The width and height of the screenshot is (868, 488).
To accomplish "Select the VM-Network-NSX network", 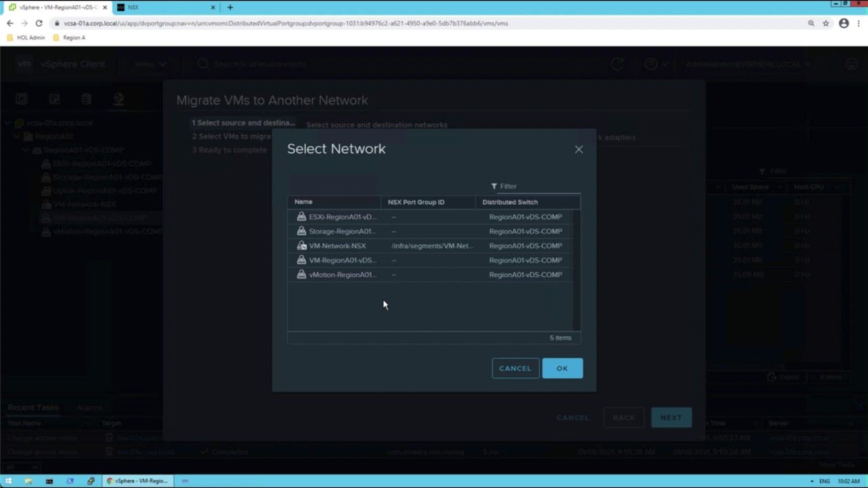I will [x=431, y=246].
